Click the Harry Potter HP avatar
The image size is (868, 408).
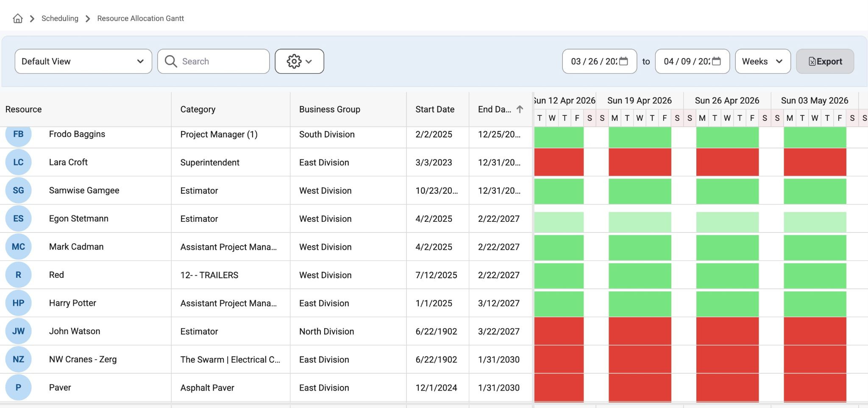point(18,303)
